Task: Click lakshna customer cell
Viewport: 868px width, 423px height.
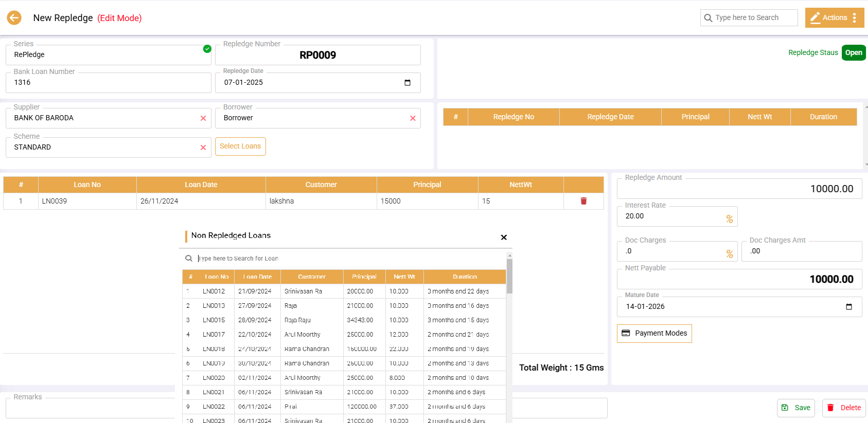Action: click(321, 201)
